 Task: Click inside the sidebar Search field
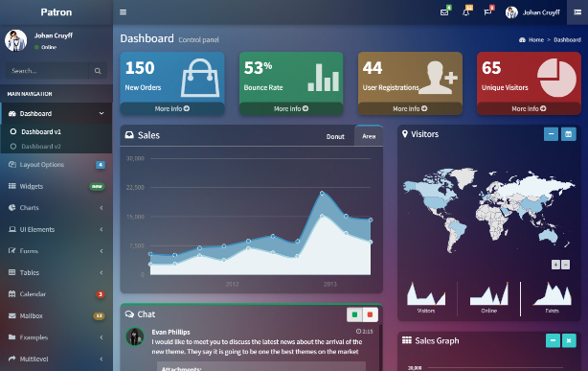tap(47, 71)
